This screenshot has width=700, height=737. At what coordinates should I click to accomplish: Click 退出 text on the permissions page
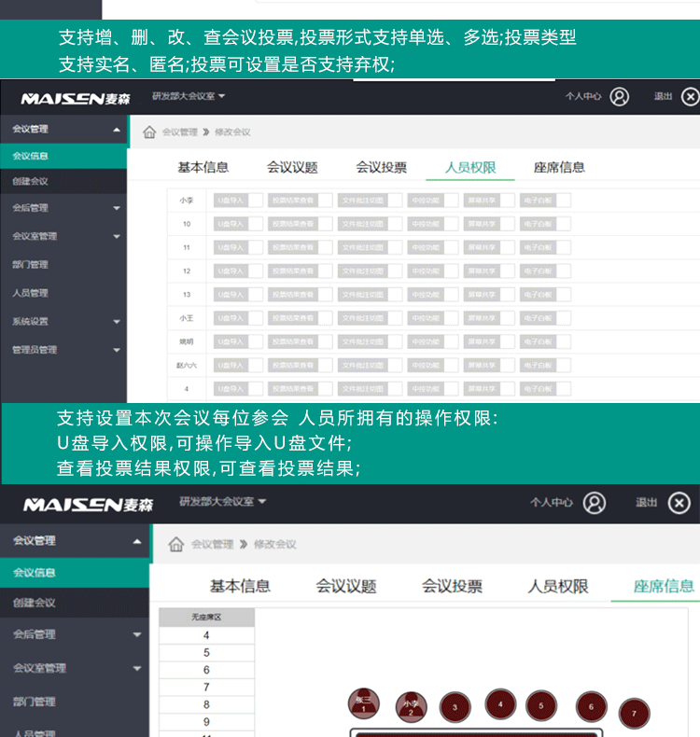pos(663,96)
